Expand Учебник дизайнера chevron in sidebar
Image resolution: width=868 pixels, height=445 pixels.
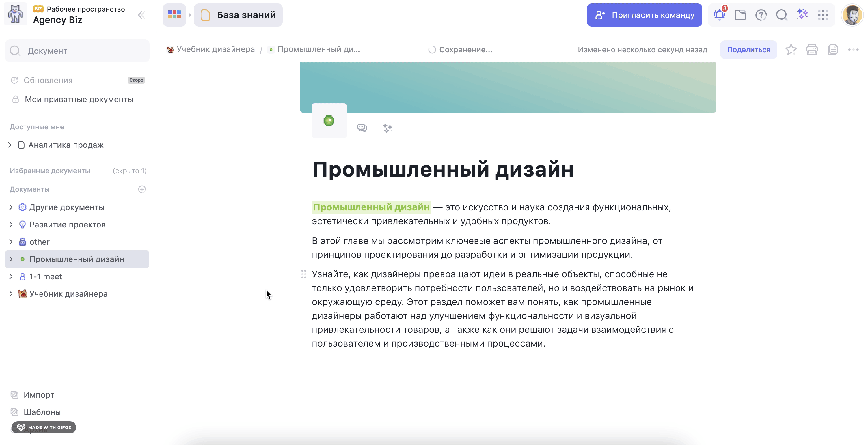[x=11, y=294]
